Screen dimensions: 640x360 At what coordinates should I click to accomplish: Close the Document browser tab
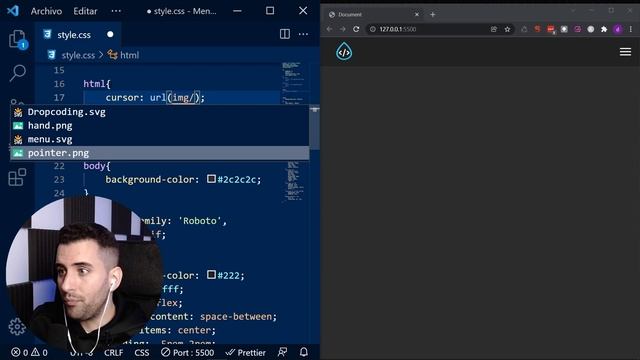417,14
